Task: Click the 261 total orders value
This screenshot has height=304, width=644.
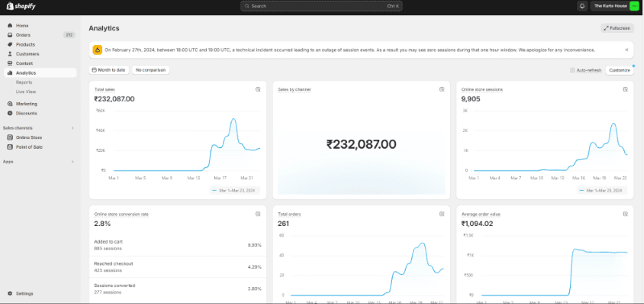Action: 283,224
